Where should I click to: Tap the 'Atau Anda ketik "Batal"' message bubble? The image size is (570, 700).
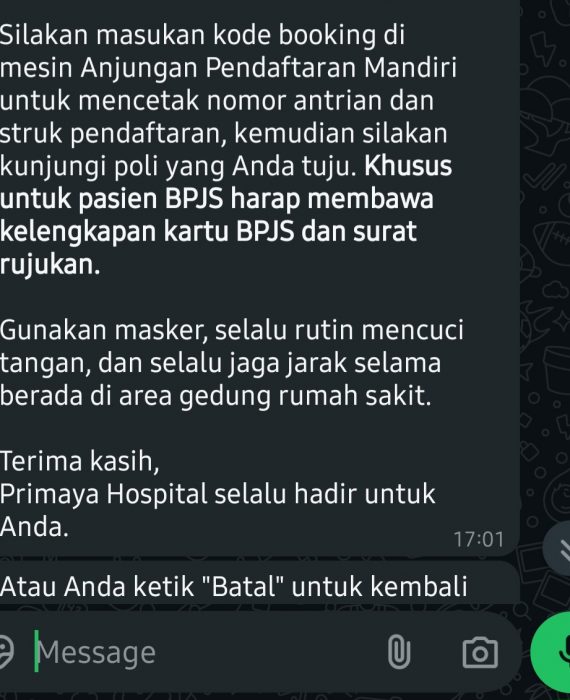[x=259, y=585]
